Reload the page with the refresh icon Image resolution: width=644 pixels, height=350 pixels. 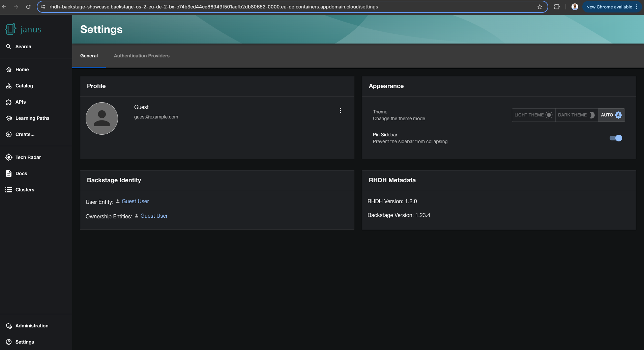(28, 7)
